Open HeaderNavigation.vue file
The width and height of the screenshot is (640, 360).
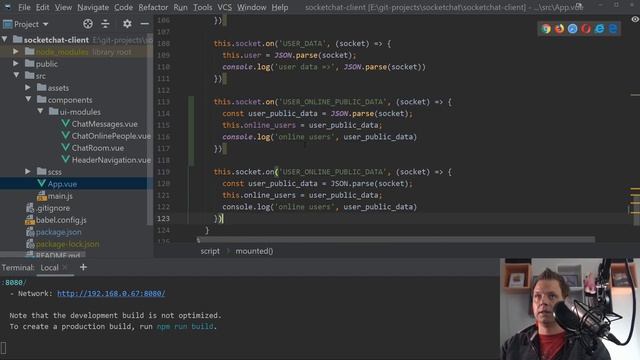[x=111, y=160]
